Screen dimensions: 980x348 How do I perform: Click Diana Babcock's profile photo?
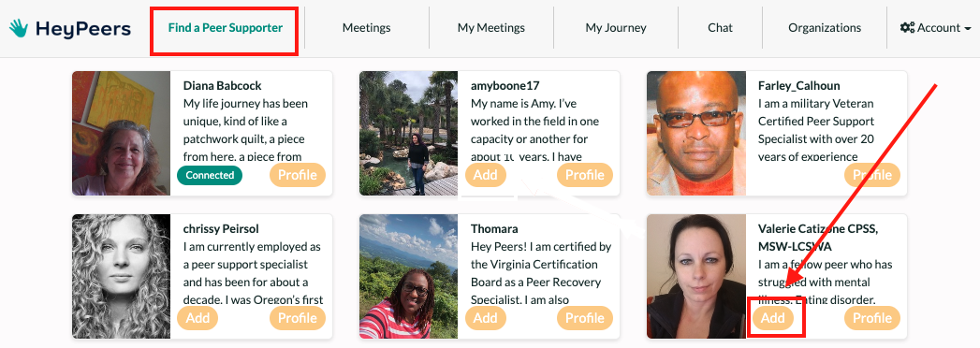pyautogui.click(x=122, y=133)
